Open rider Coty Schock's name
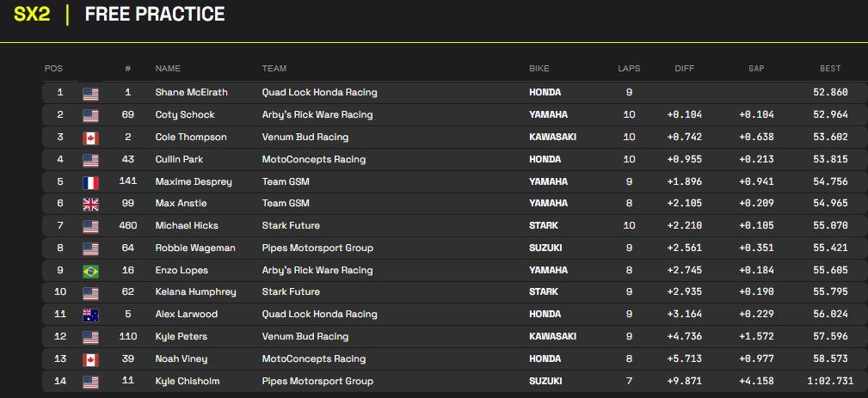The width and height of the screenshot is (868, 398). pyautogui.click(x=185, y=115)
